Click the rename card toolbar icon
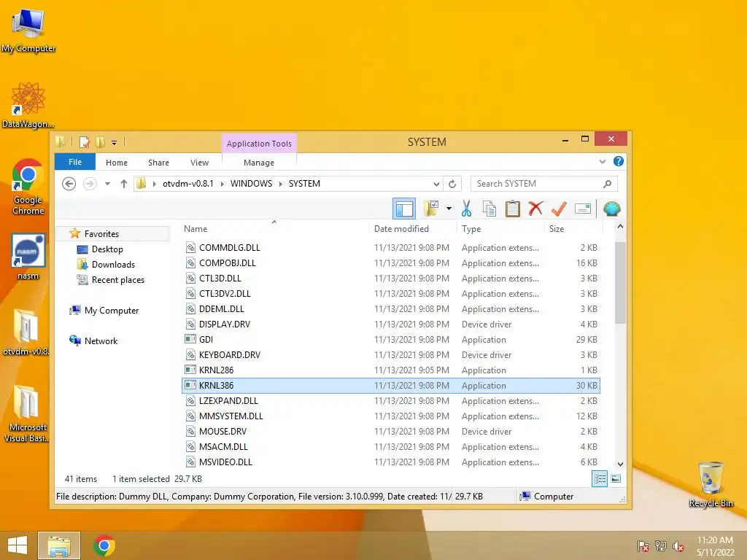The width and height of the screenshot is (747, 560). [583, 209]
